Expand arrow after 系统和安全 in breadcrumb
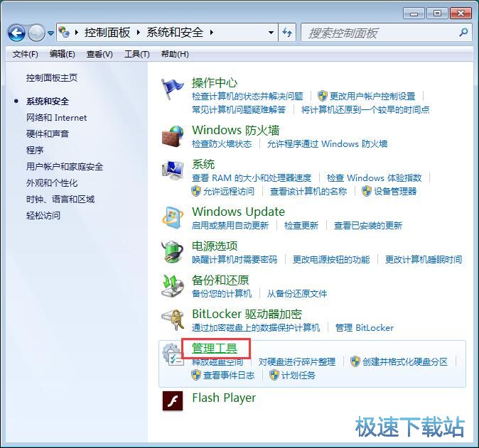Screen dimensions: 479x448 tap(211, 32)
